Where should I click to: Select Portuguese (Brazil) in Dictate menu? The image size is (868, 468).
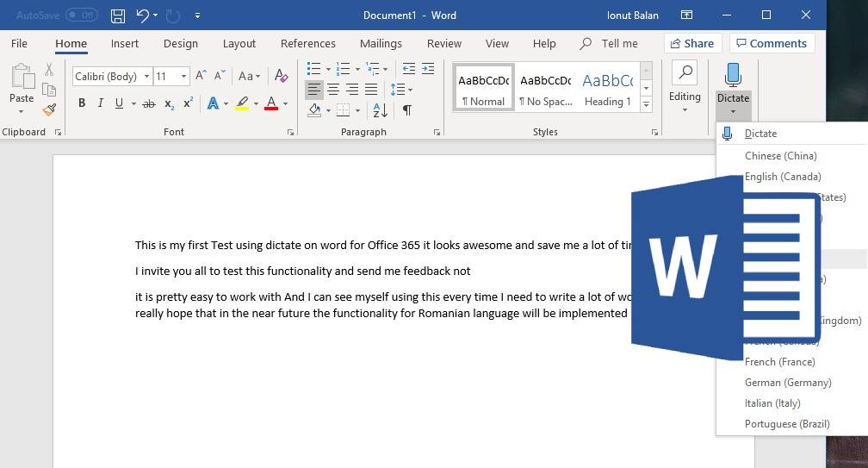[x=787, y=424]
